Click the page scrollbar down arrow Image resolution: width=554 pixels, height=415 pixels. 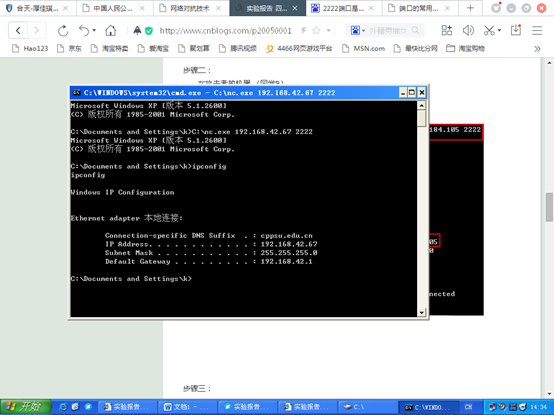[x=549, y=394]
